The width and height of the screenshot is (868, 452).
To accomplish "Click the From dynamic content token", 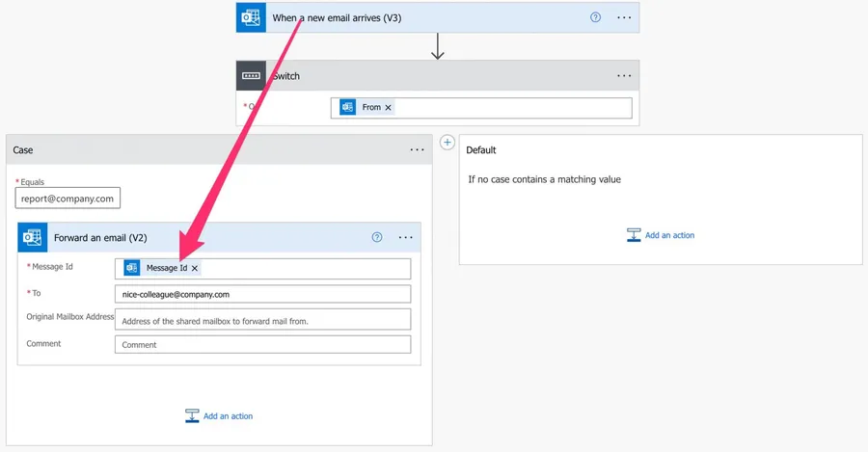I will point(370,108).
